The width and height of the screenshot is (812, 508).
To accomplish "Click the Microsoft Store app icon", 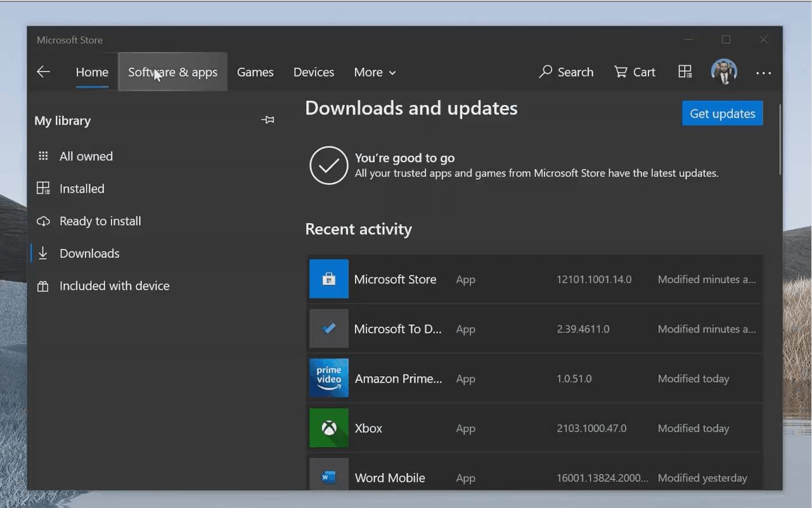I will [329, 279].
